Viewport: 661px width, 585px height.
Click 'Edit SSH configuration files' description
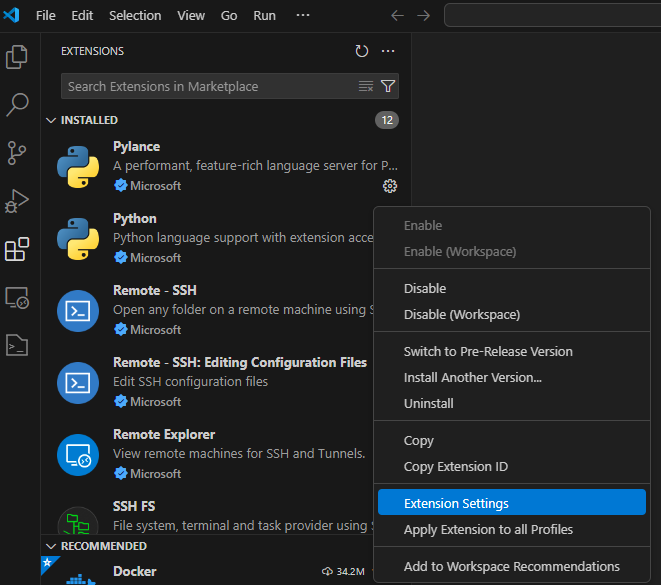pyautogui.click(x=191, y=382)
